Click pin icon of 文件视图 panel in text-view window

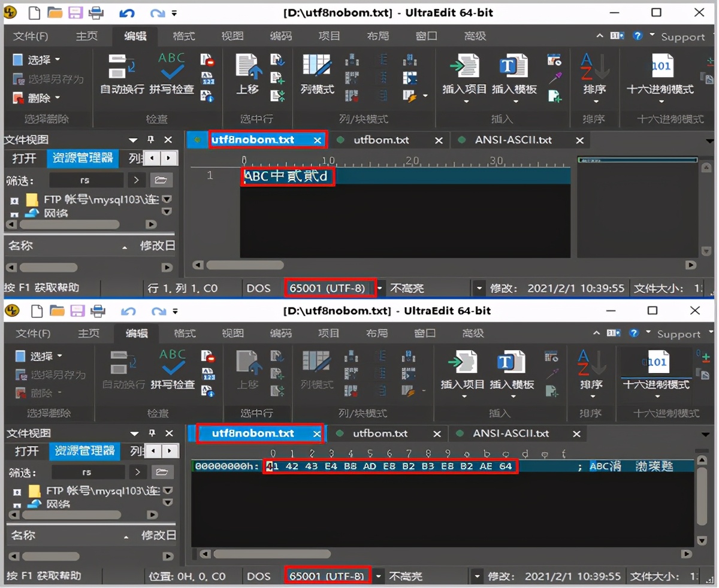(151, 140)
